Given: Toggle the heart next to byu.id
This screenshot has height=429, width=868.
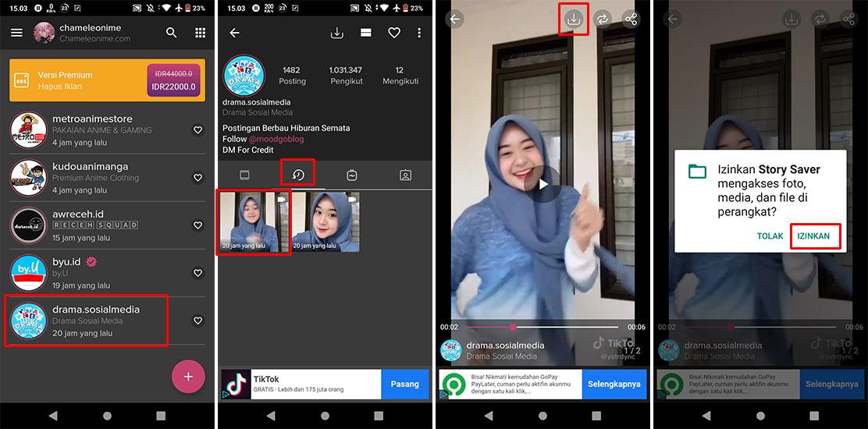Looking at the screenshot, I should [197, 272].
